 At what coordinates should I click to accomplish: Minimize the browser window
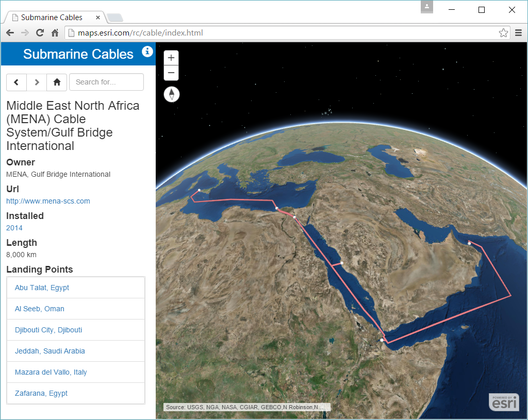click(x=452, y=10)
